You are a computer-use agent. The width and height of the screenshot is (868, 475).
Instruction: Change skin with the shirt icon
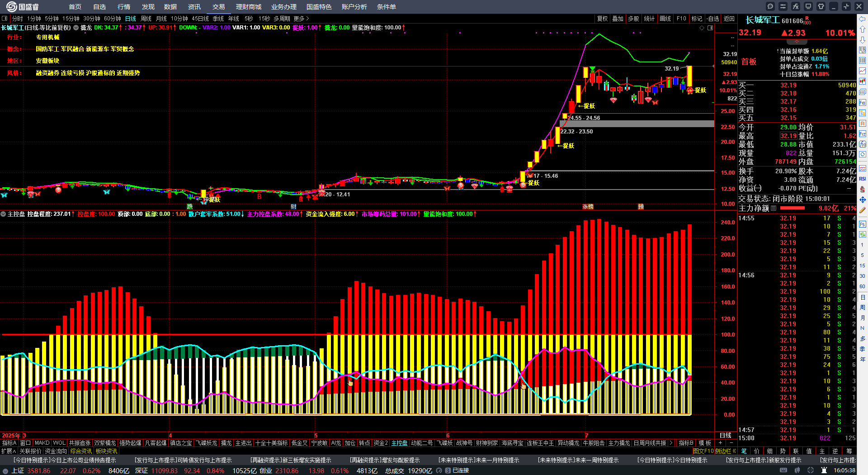(x=821, y=6)
